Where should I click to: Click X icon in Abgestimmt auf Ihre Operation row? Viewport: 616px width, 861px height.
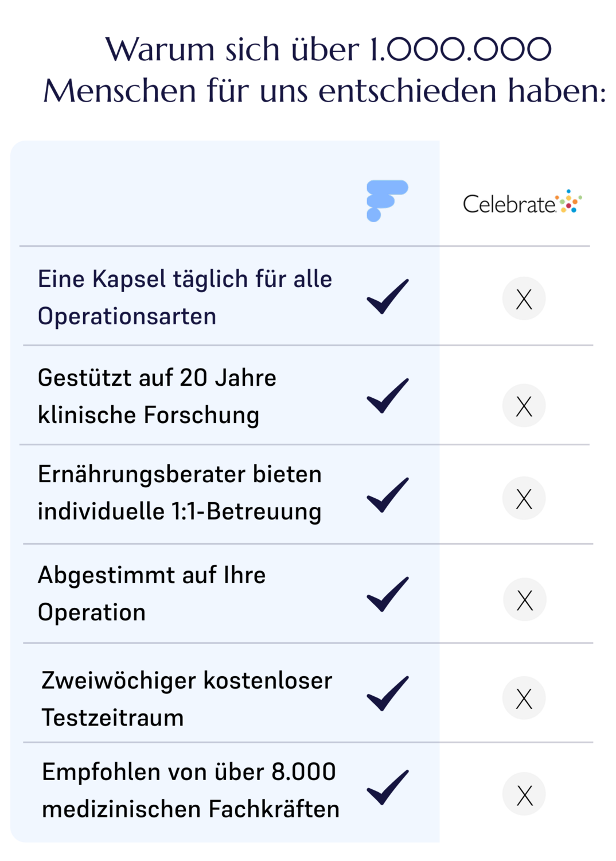tap(524, 600)
